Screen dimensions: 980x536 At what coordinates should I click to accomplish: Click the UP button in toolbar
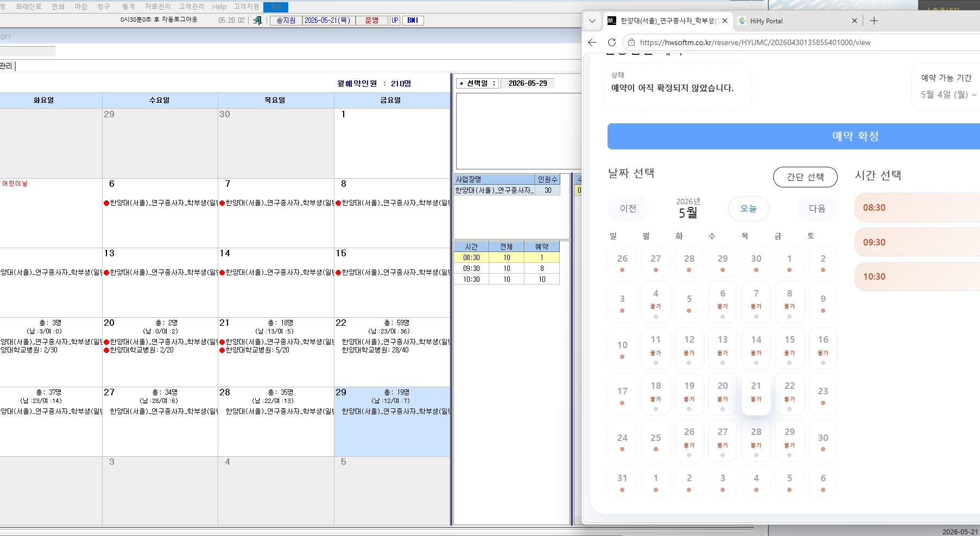395,21
